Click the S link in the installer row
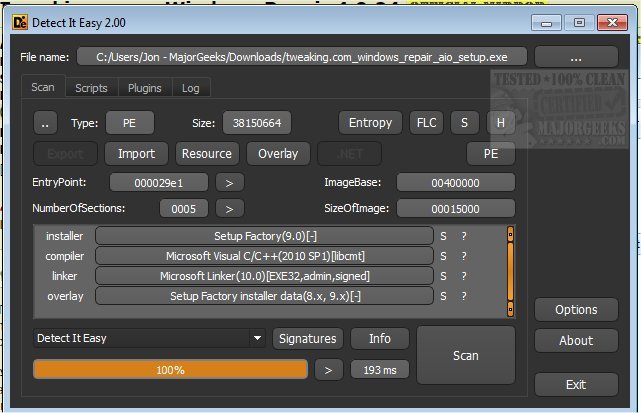 click(443, 236)
